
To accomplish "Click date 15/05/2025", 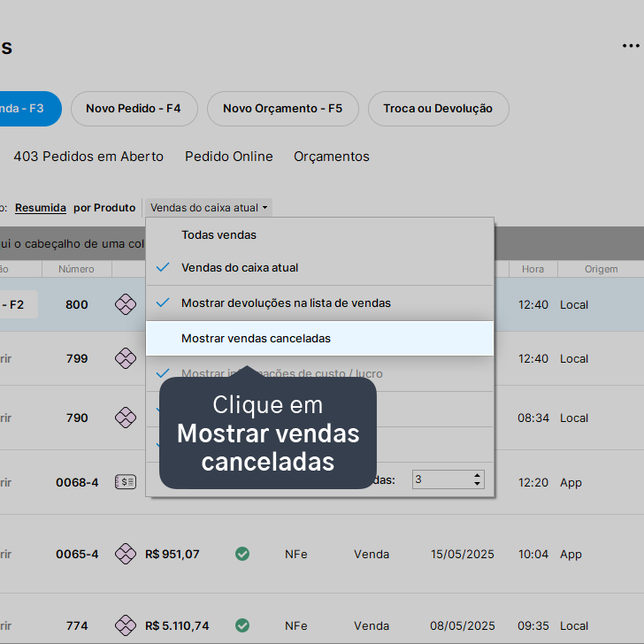I will point(462,554).
